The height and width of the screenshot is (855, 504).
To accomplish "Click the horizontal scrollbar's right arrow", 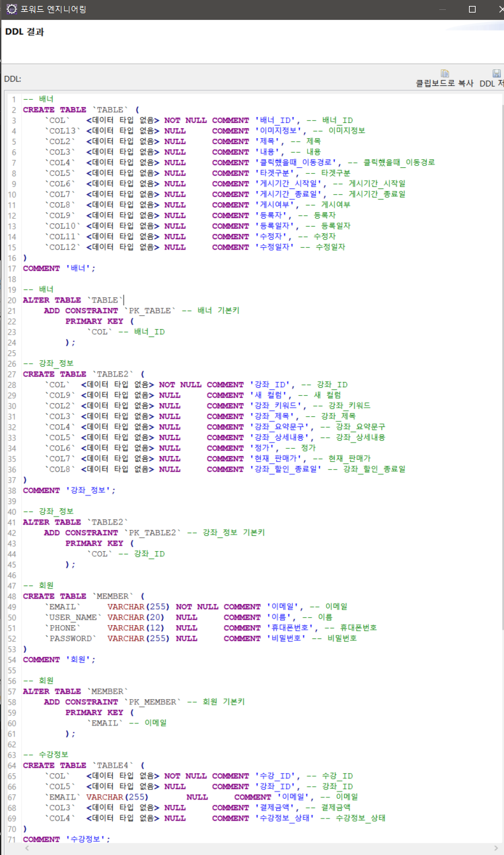I will click(x=495, y=848).
